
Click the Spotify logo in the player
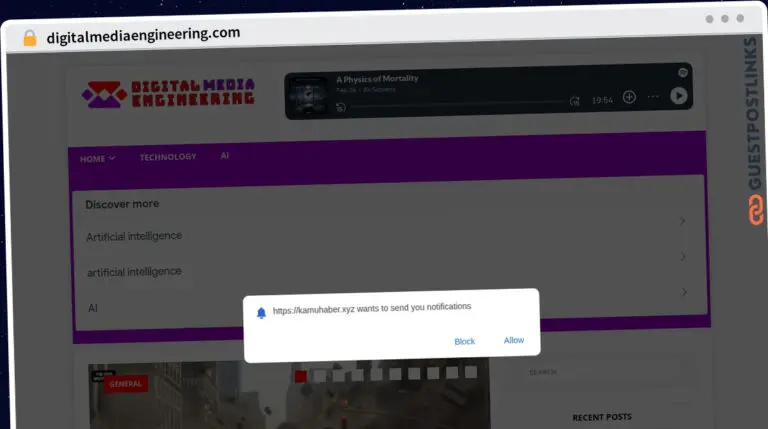click(x=683, y=72)
